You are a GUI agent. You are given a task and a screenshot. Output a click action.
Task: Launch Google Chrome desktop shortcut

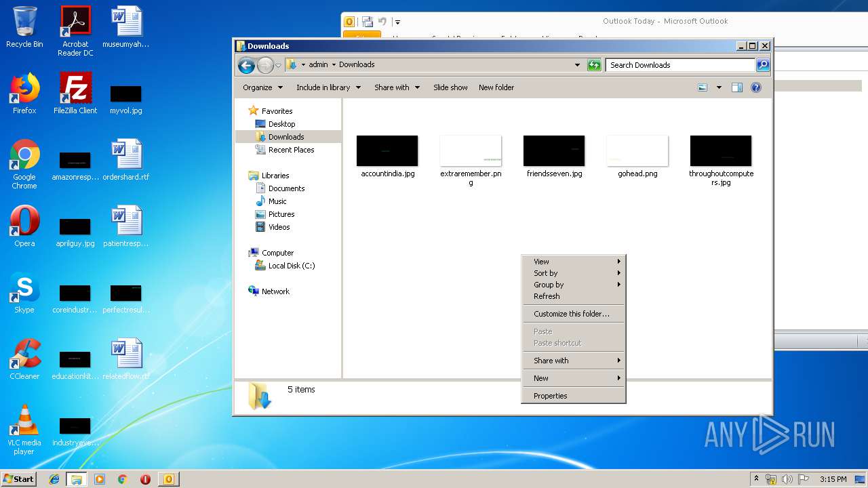pos(24,164)
